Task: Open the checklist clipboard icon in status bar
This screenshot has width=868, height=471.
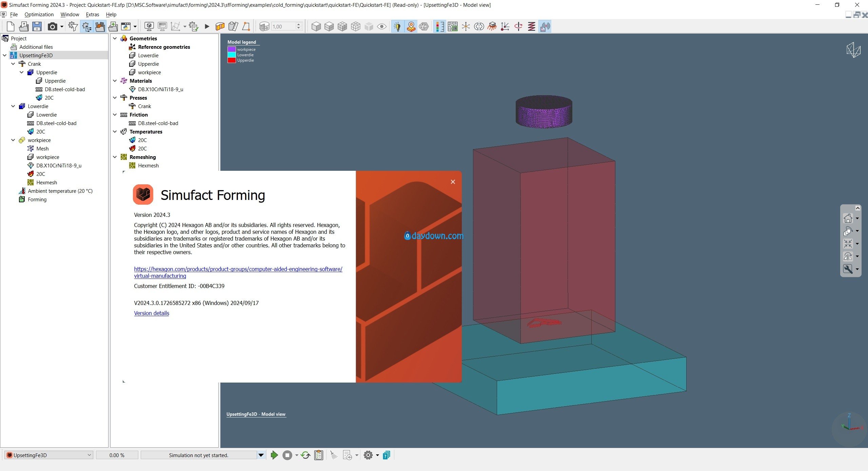Action: (x=319, y=455)
